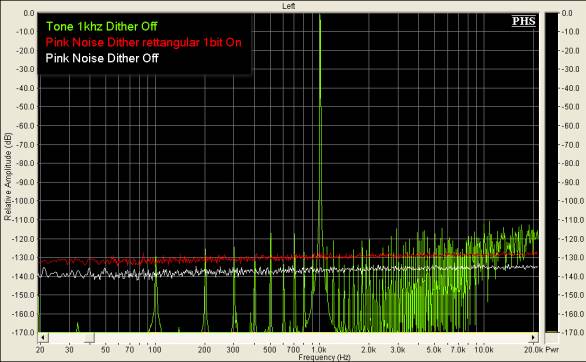Click the '0.0' label on the right amplitude axis
Viewport: 586px width, 362px height.
point(567,13)
